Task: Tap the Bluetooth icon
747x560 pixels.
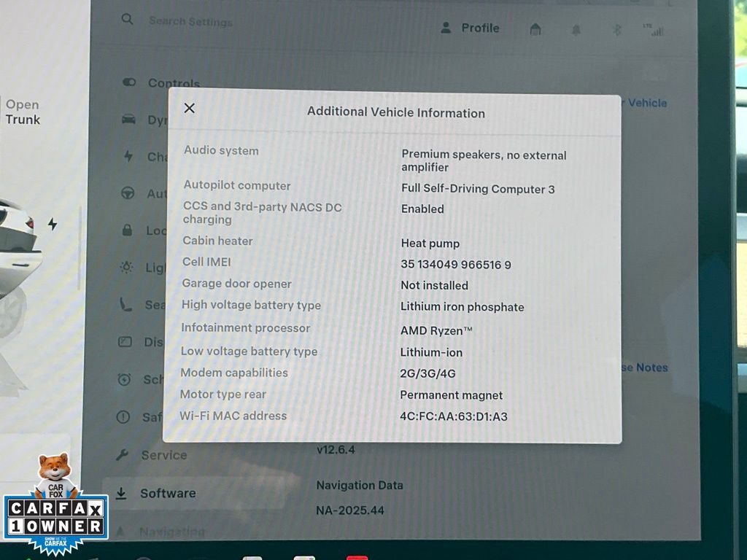Action: point(616,30)
